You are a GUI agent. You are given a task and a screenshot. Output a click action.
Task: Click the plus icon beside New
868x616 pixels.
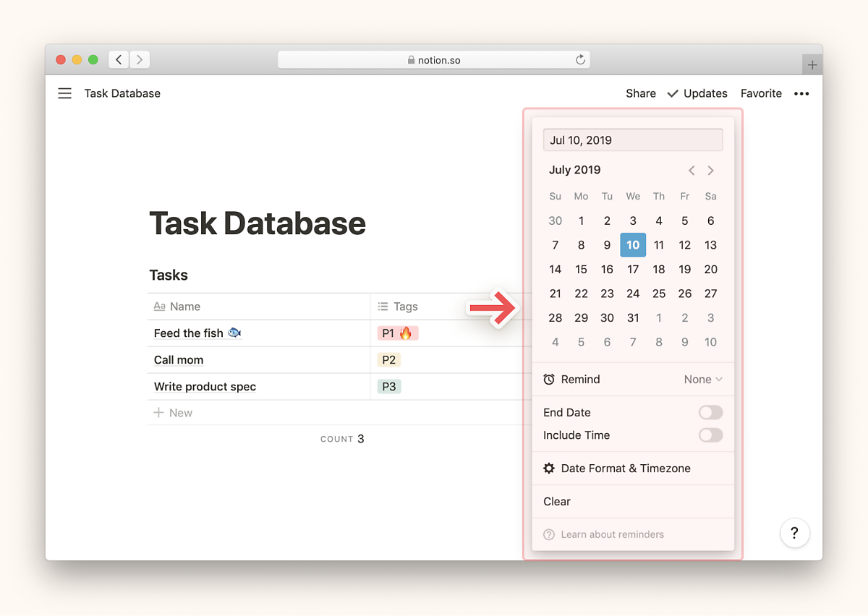point(159,413)
